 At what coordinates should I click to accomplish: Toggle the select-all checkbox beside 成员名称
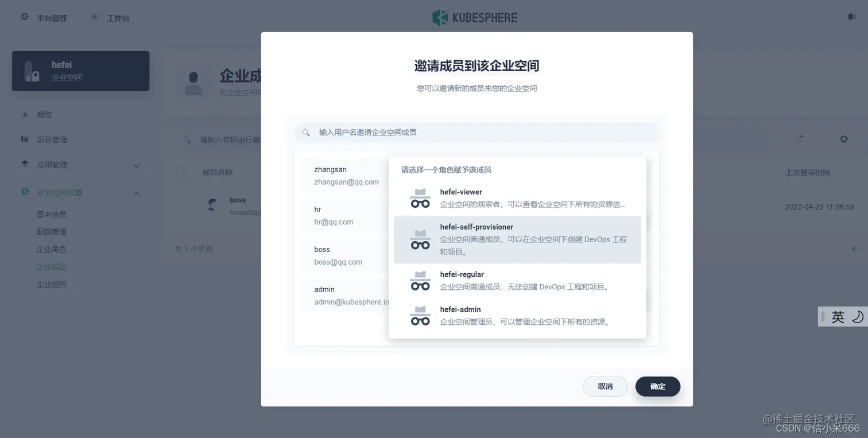tap(181, 172)
